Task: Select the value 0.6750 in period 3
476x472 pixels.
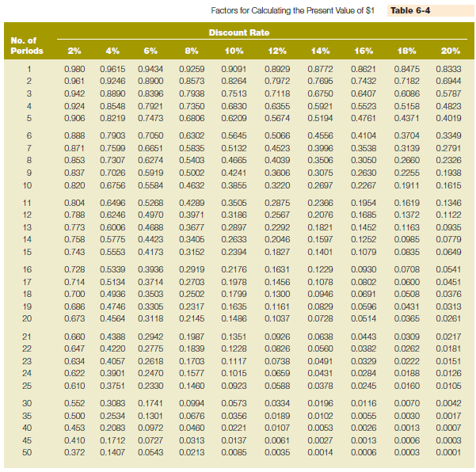Action: (x=320, y=93)
